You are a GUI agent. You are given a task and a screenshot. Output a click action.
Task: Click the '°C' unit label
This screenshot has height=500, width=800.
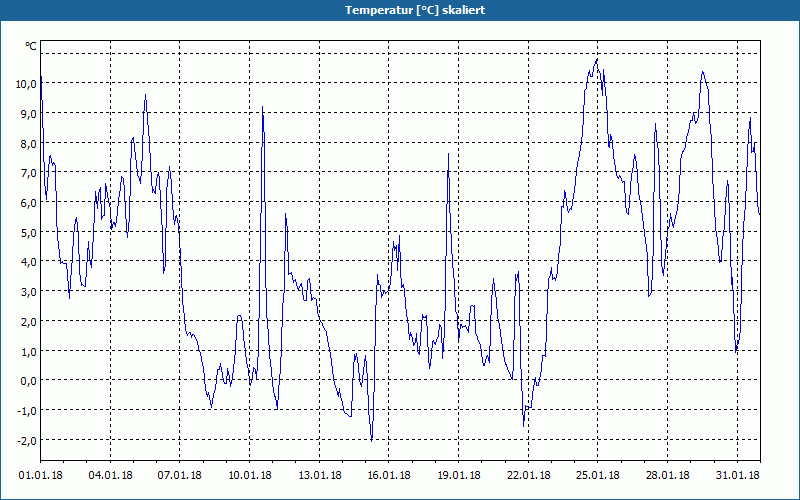31,46
